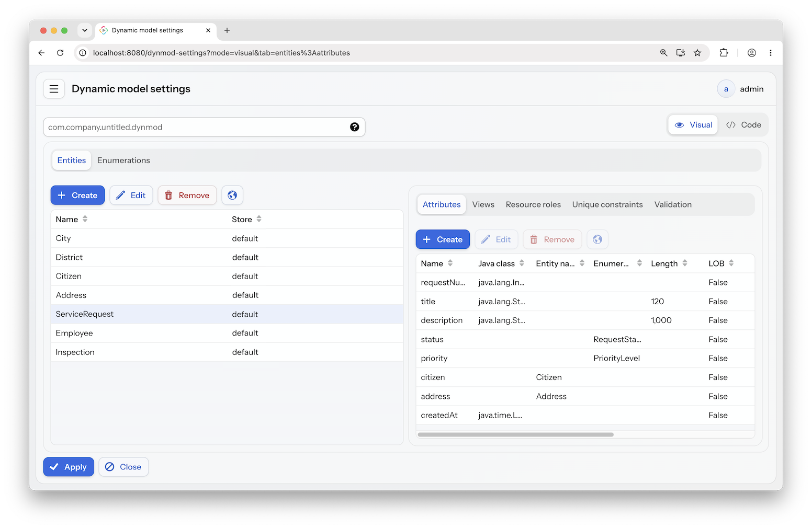Create a new attribute
Viewport: 812px width, 529px height.
[443, 239]
